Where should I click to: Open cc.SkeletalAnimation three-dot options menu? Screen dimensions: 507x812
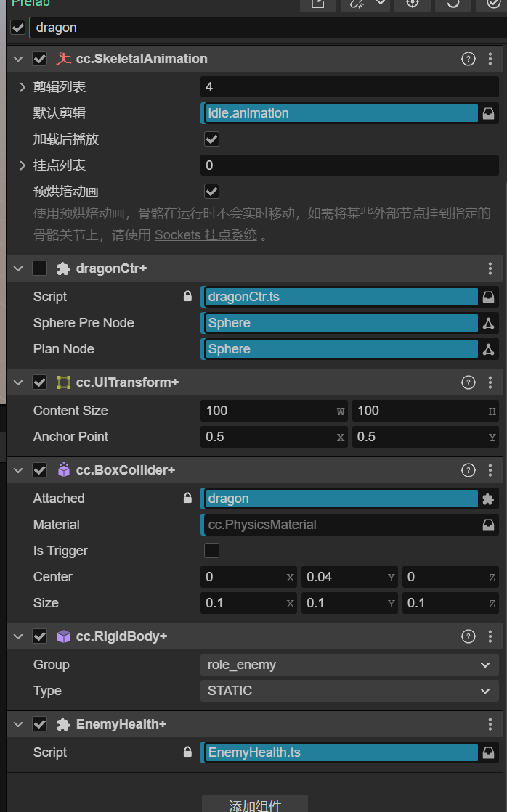(490, 59)
